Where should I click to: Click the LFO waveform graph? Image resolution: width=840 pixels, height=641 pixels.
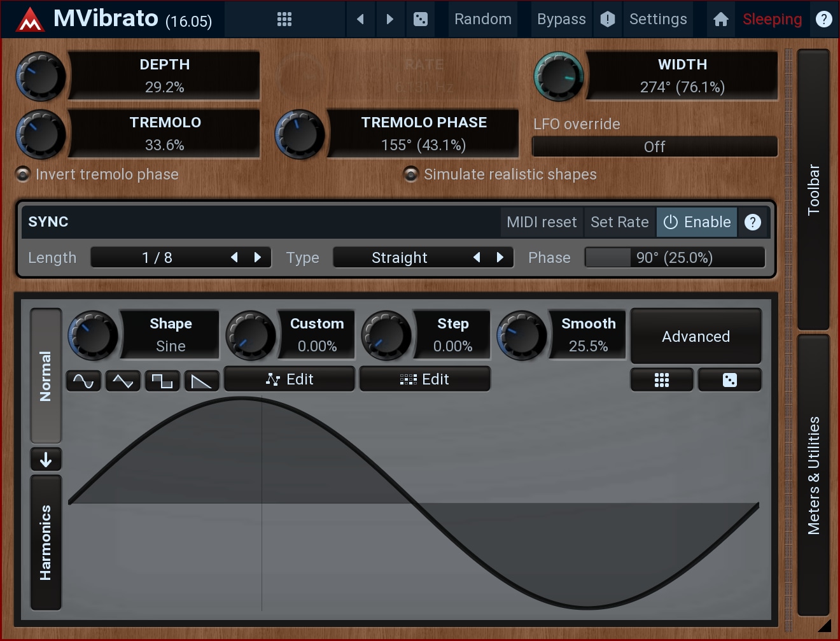point(414,503)
